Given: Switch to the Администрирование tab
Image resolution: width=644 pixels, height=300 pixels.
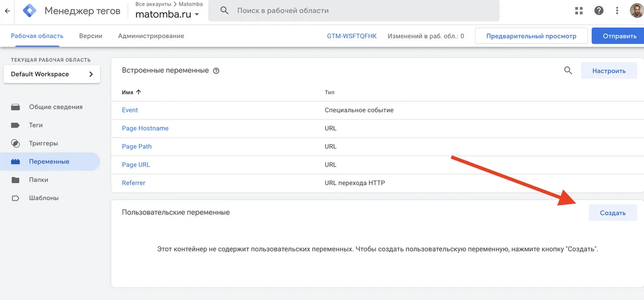Looking at the screenshot, I should pyautogui.click(x=151, y=36).
